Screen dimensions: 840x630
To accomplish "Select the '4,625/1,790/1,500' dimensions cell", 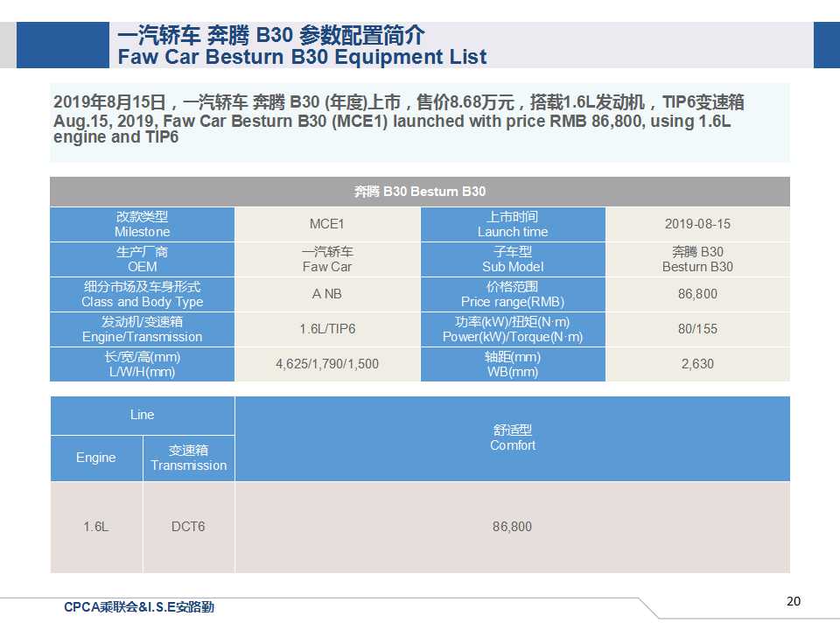I will pos(327,364).
